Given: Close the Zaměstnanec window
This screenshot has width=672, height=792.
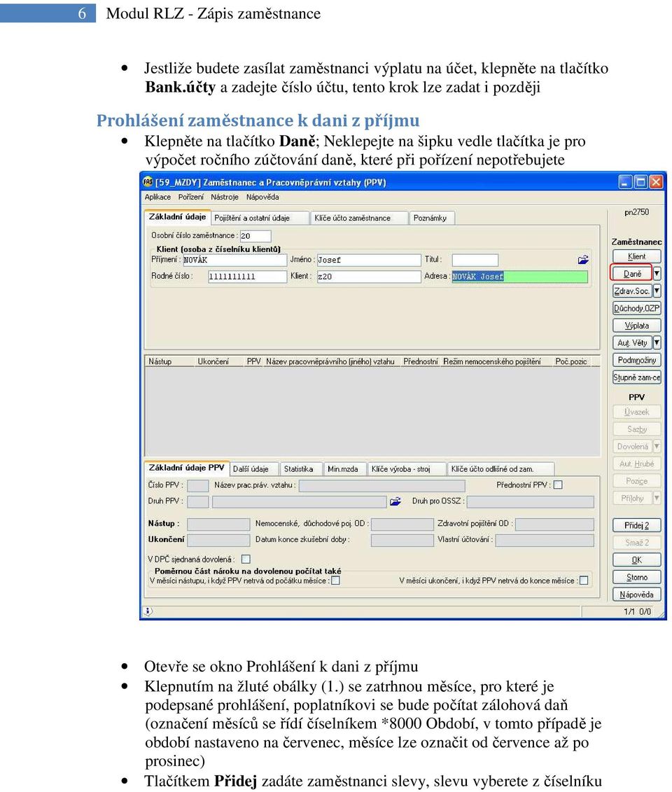Looking at the screenshot, I should click(656, 182).
